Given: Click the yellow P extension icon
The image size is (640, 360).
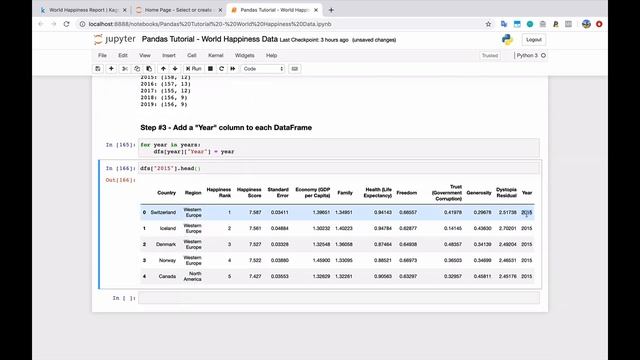Looking at the screenshot, I should (556, 24).
